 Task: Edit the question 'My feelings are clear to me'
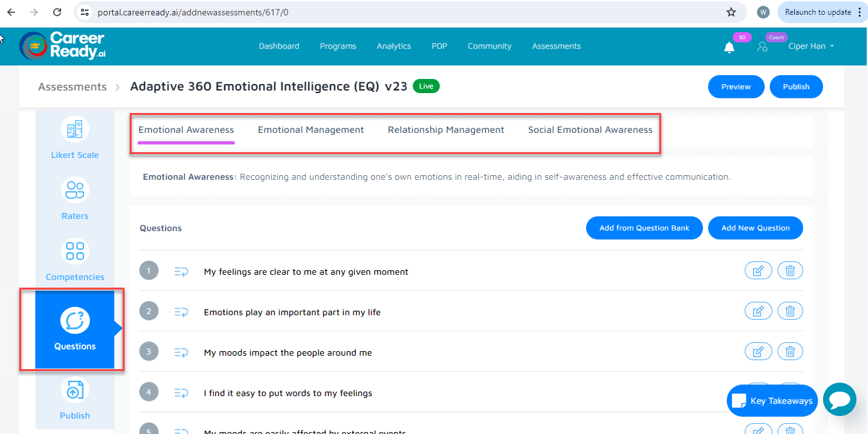(x=758, y=270)
